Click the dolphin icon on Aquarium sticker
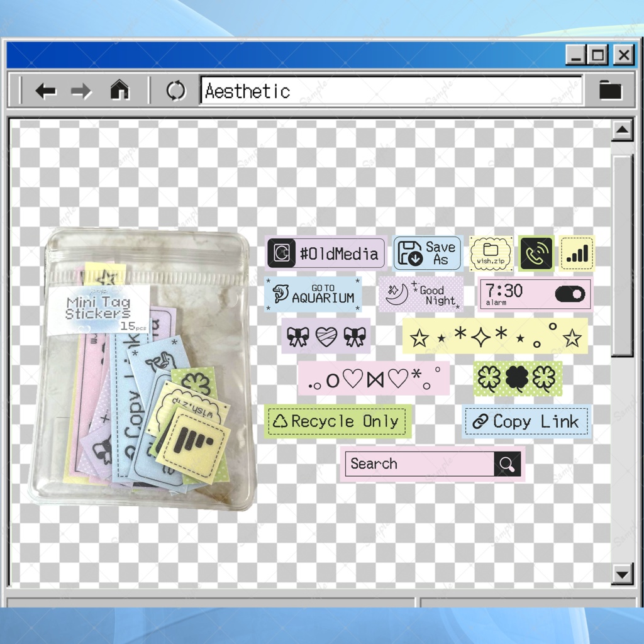 [280, 293]
